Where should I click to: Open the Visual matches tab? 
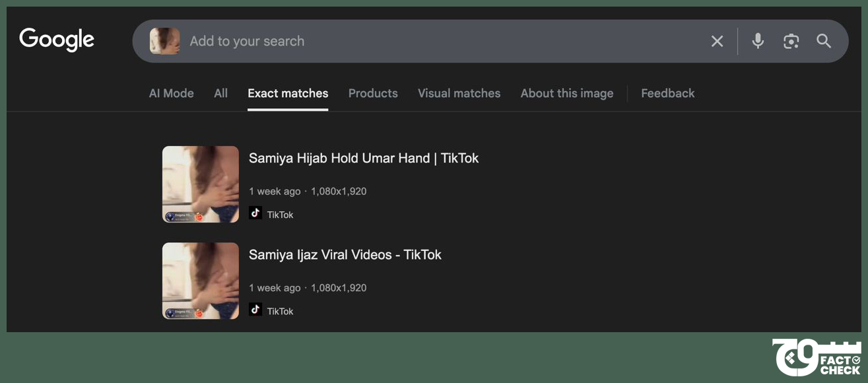click(x=459, y=93)
